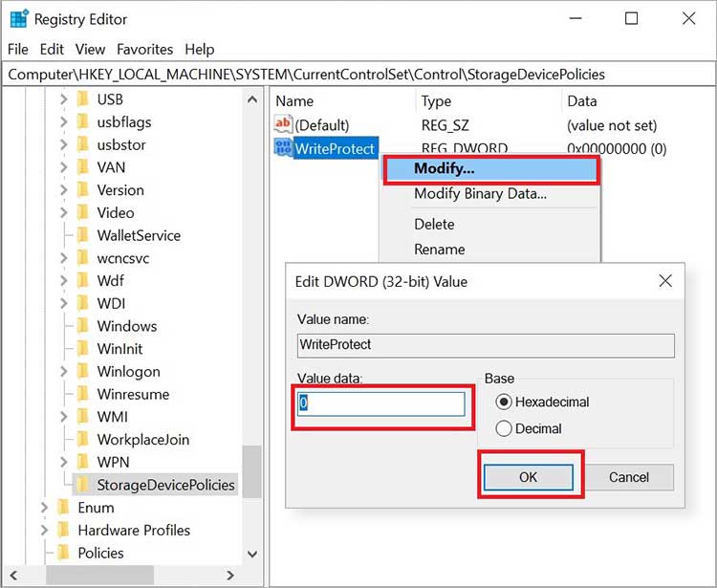Click the WDI folder icon
The height and width of the screenshot is (588, 717).
point(83,303)
